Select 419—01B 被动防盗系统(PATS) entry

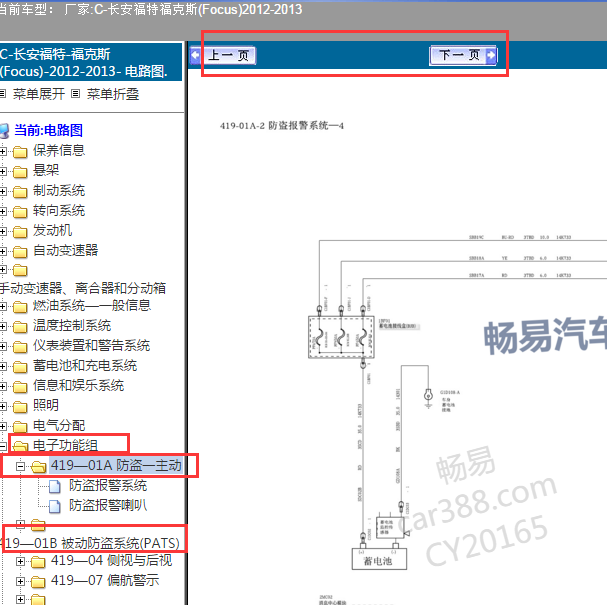coord(91,543)
